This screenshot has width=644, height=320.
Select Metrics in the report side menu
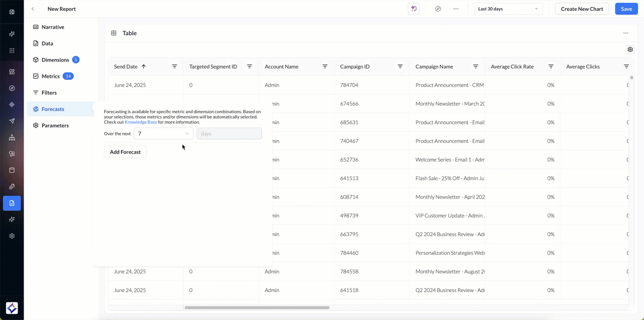tap(51, 76)
